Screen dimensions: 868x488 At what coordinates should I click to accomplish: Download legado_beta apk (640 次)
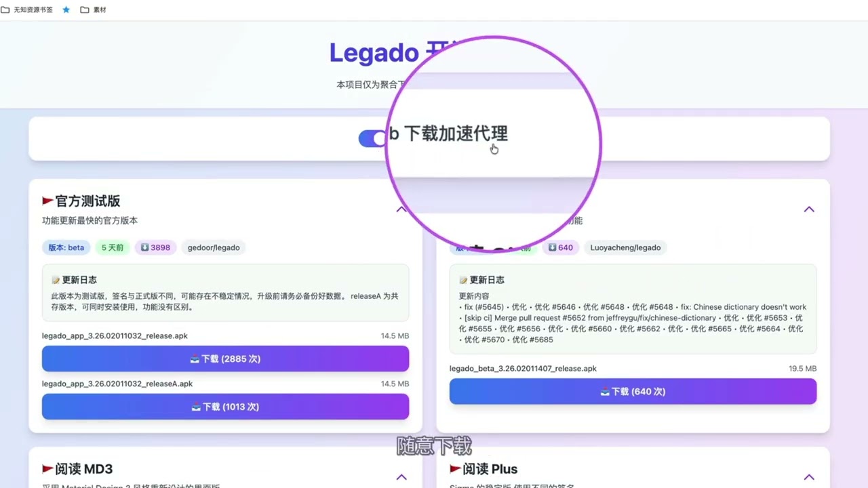coord(633,392)
